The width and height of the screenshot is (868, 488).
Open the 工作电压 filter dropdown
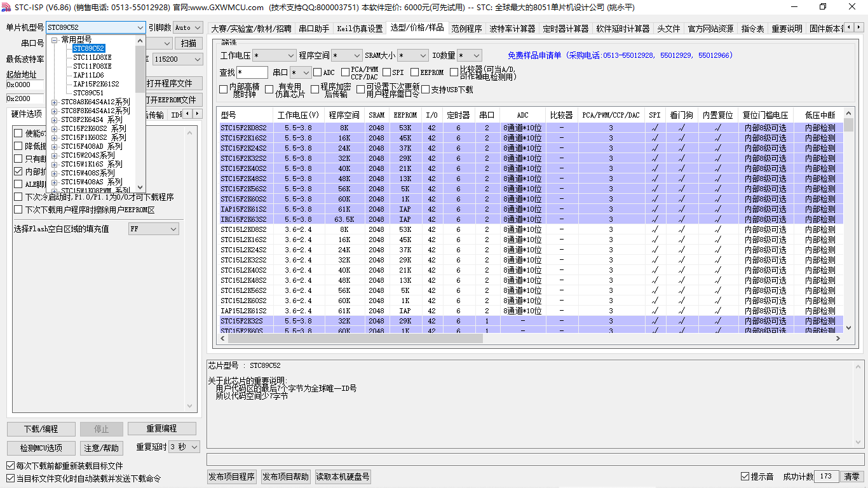point(275,56)
